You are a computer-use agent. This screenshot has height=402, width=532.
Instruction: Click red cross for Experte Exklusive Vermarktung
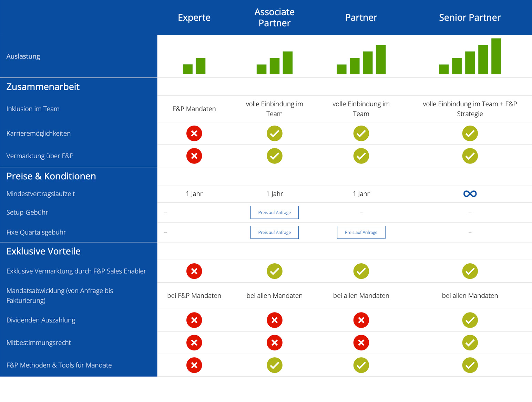pos(194,271)
